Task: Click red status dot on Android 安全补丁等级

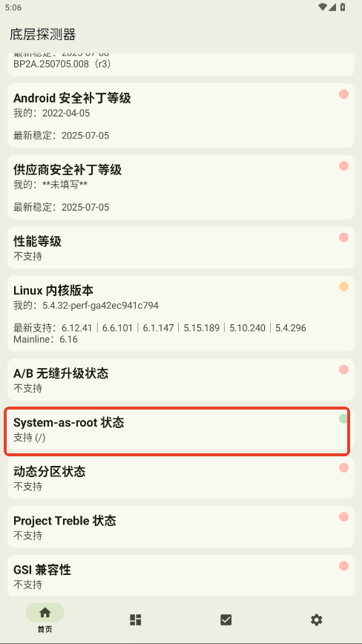Action: tap(344, 94)
